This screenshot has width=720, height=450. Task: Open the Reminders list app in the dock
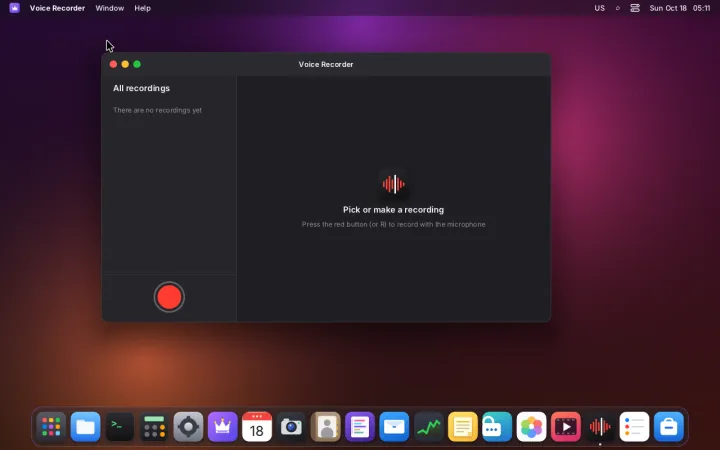[634, 427]
